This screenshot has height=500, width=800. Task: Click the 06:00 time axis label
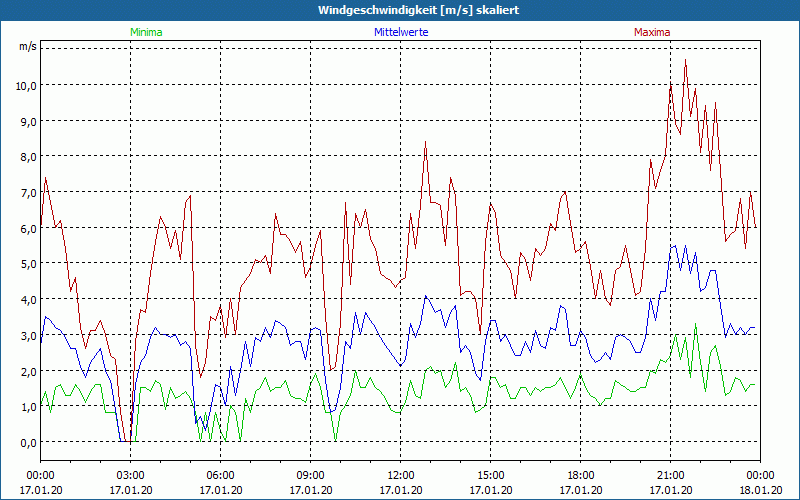tap(220, 476)
